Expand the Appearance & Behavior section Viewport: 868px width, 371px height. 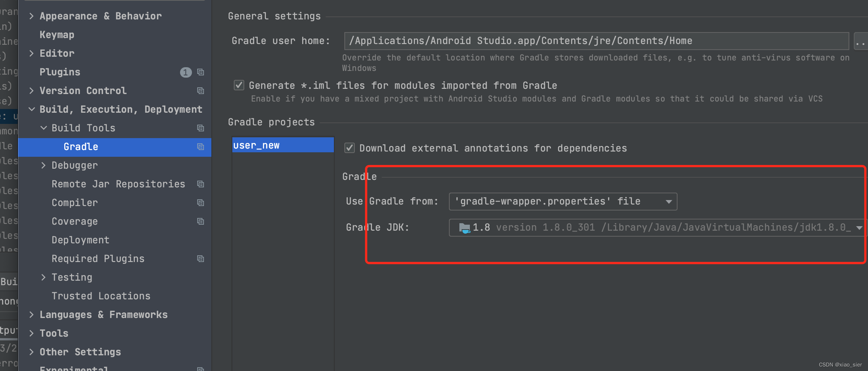31,16
